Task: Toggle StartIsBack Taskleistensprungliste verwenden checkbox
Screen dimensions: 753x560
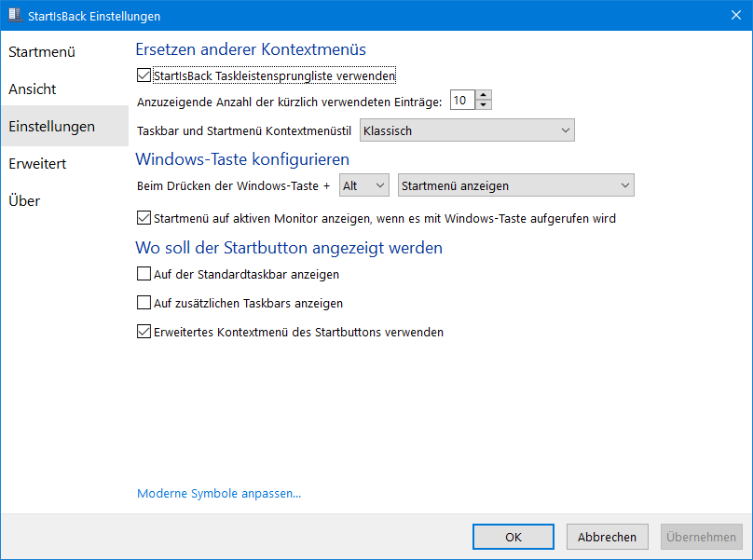Action: click(144, 75)
